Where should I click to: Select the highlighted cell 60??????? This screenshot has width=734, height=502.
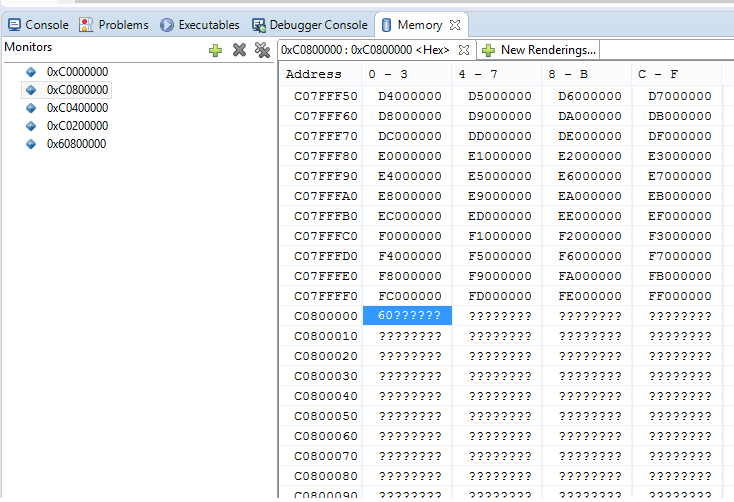click(407, 316)
